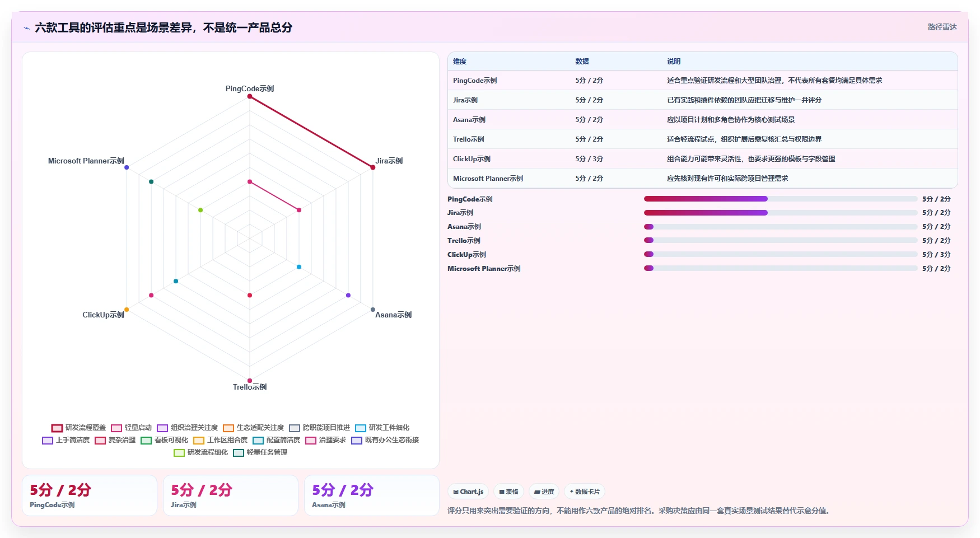The height and width of the screenshot is (538, 980).
Task: Click the 数据卡片 chip
Action: pyautogui.click(x=585, y=492)
